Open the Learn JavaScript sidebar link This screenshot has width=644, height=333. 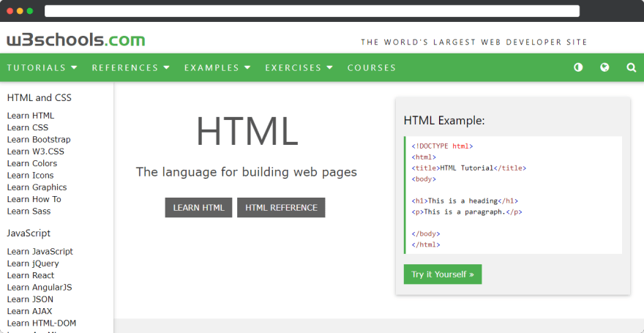40,251
